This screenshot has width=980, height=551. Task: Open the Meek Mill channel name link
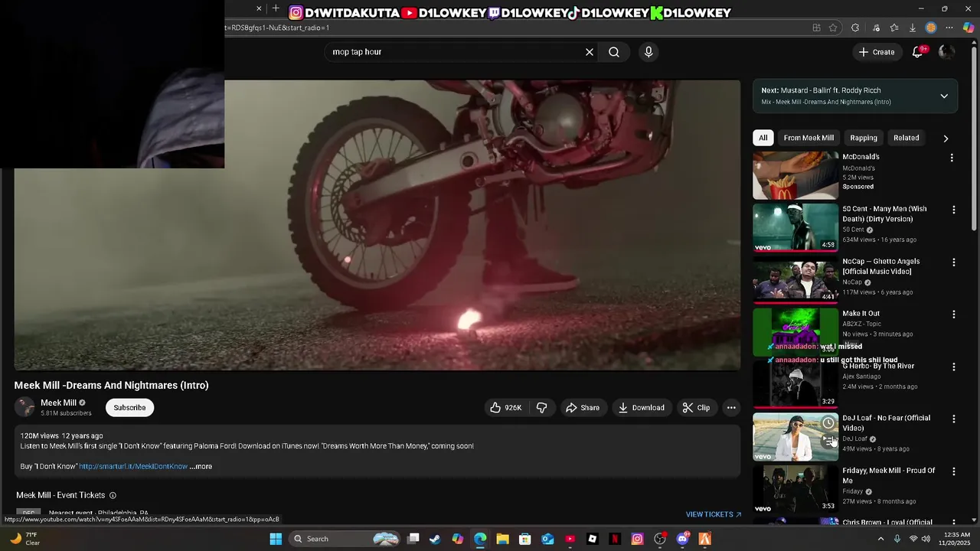coord(58,403)
